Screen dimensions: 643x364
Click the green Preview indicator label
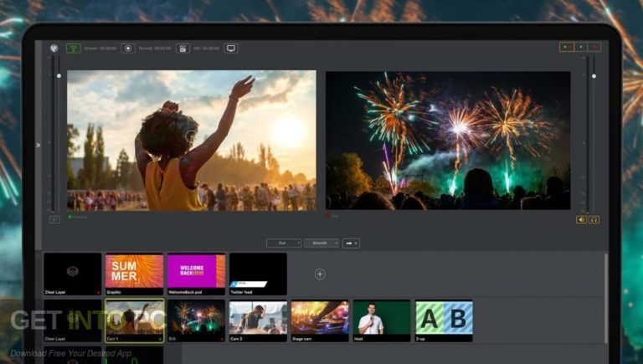[x=78, y=217]
